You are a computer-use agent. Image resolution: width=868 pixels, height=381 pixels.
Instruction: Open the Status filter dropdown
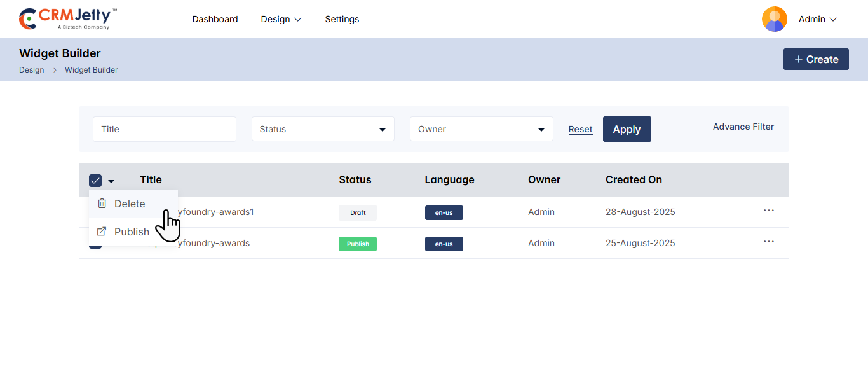click(x=323, y=129)
